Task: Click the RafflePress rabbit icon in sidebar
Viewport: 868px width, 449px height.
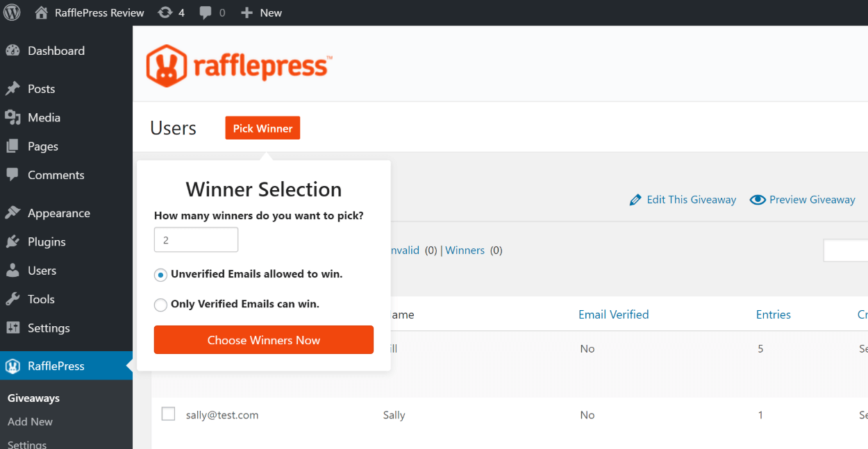Action: click(x=12, y=366)
